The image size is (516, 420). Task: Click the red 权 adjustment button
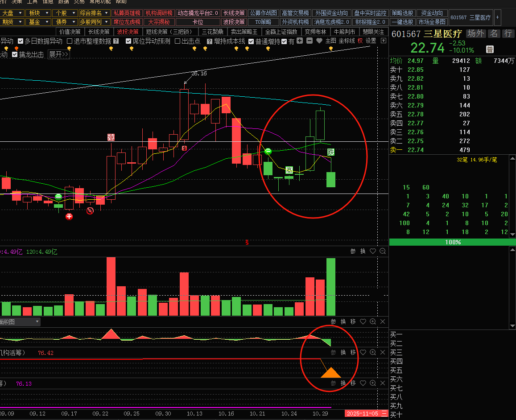360,41
